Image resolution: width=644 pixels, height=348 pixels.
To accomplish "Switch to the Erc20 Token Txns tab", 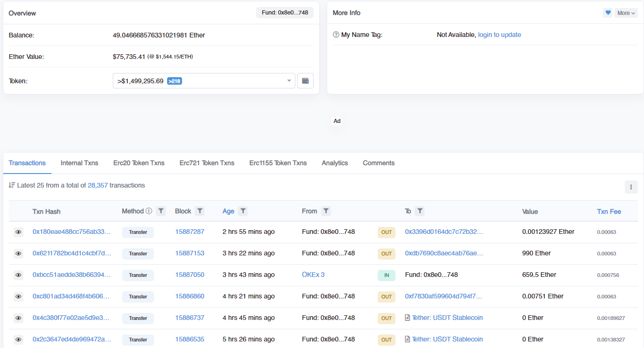I will [x=139, y=163].
